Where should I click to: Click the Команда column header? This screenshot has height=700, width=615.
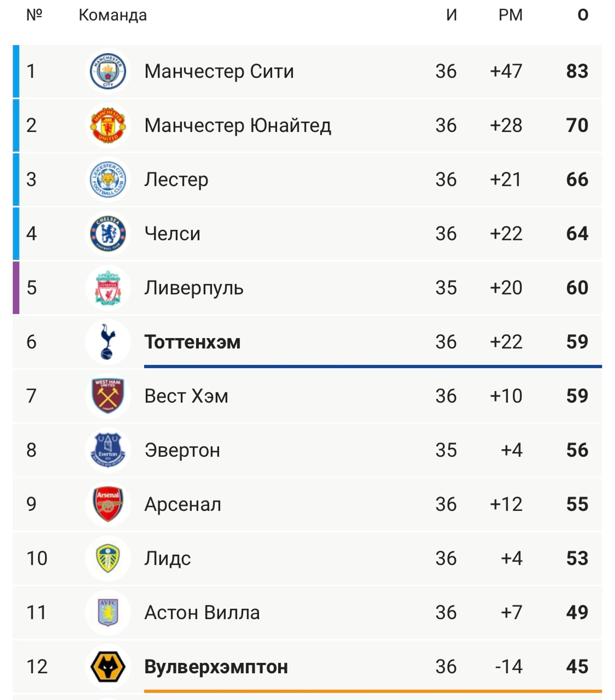click(113, 15)
